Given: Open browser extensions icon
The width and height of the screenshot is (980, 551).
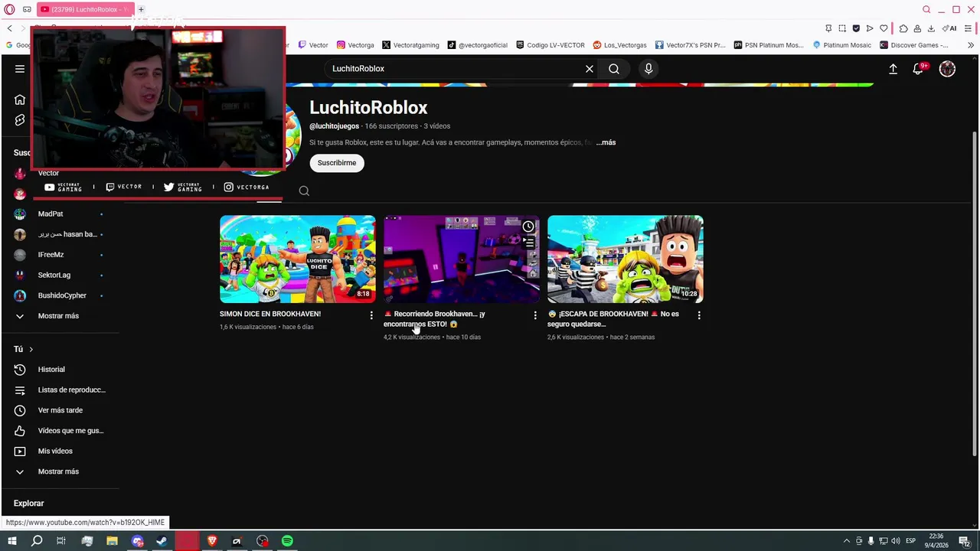Looking at the screenshot, I should pos(903,28).
